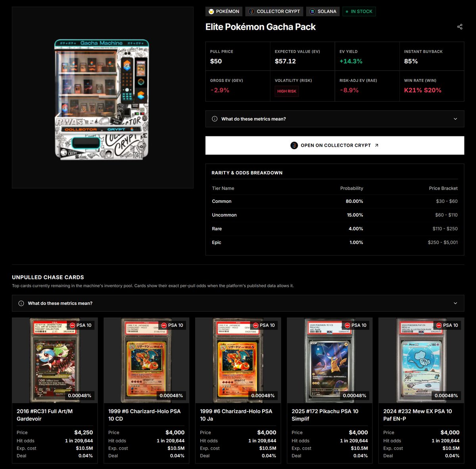476x469 pixels.
Task: Click the Win Rate value K21% S20%
Action: coord(423,90)
